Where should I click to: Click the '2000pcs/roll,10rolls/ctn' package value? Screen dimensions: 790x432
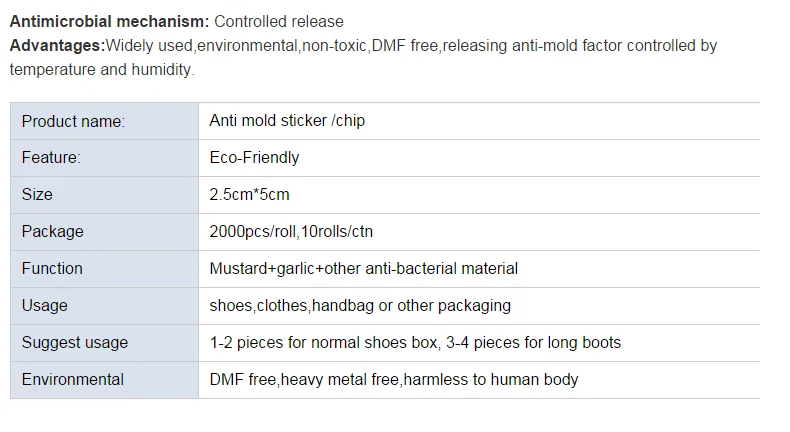(291, 232)
